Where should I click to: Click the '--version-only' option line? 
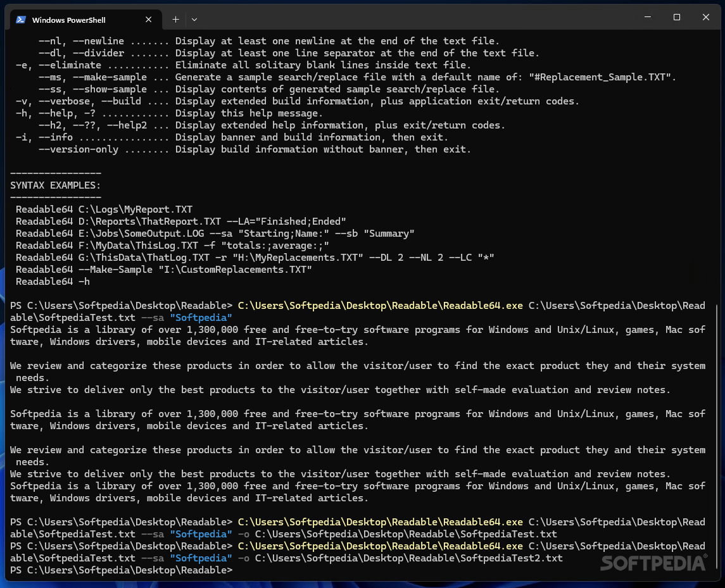pyautogui.click(x=255, y=149)
